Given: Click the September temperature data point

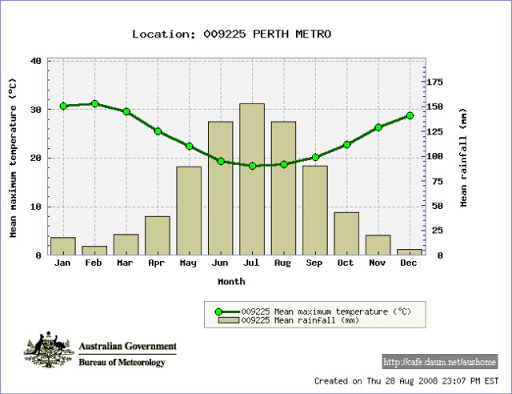Looking at the screenshot, I should pyautogui.click(x=315, y=157).
